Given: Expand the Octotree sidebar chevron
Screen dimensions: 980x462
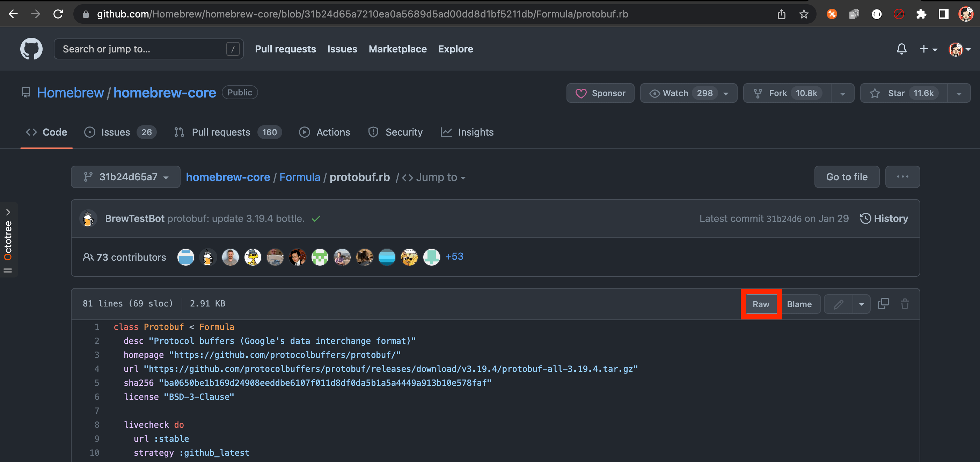Looking at the screenshot, I should click(8, 212).
